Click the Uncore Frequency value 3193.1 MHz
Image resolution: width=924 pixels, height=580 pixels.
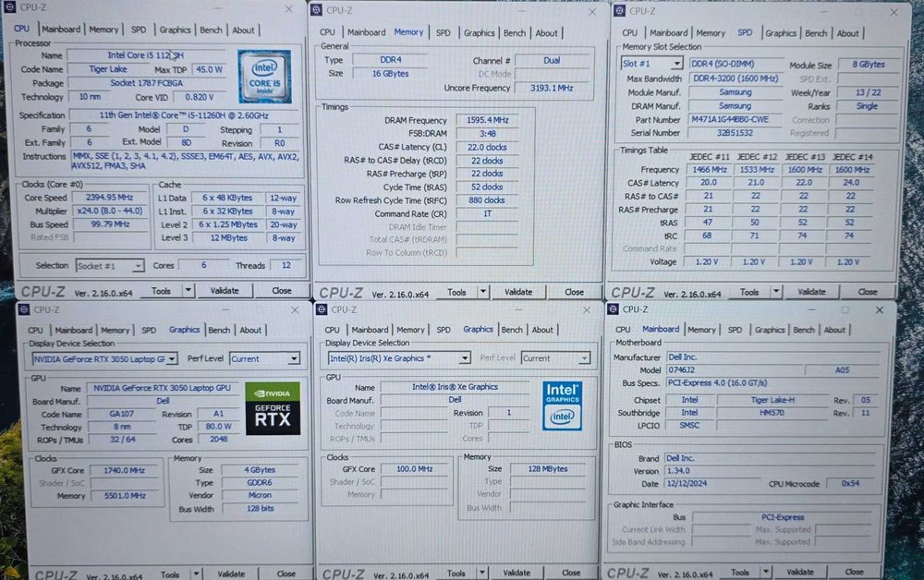(552, 88)
